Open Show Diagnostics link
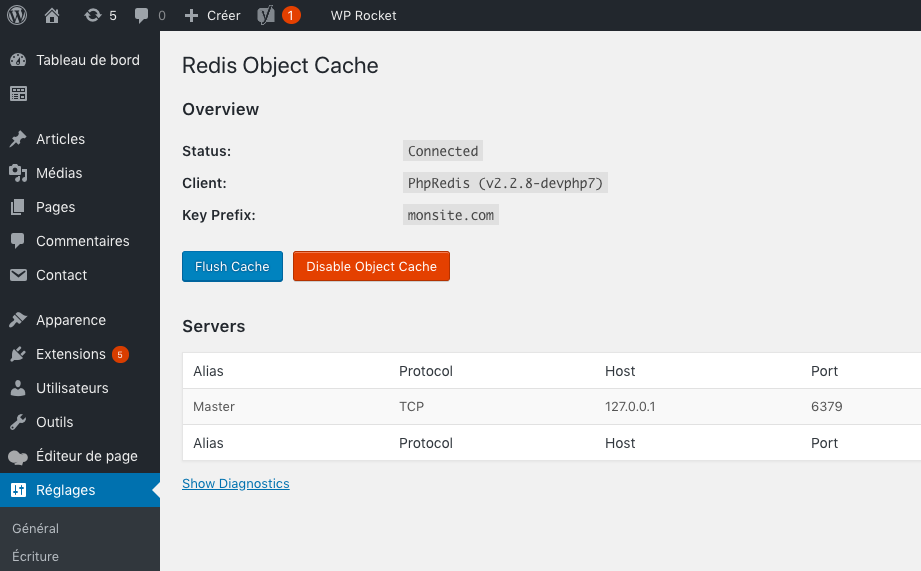 click(236, 483)
